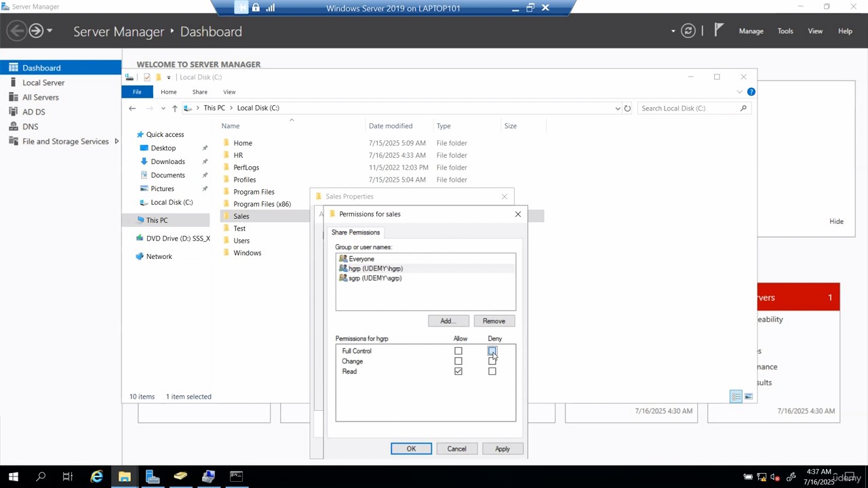Viewport: 868px width, 488px height.
Task: Cancel the Permissions for sales dialog
Action: tap(456, 449)
